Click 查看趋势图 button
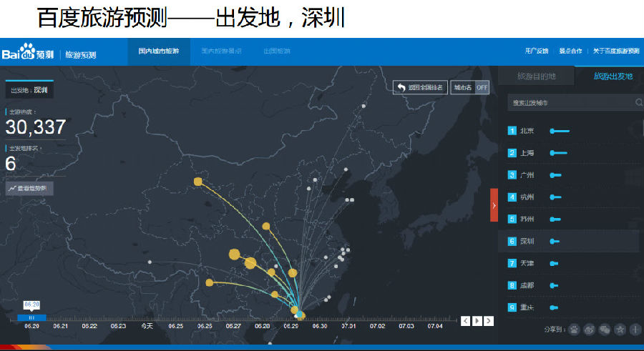Viewport: 644px width, 351px height. [x=29, y=189]
